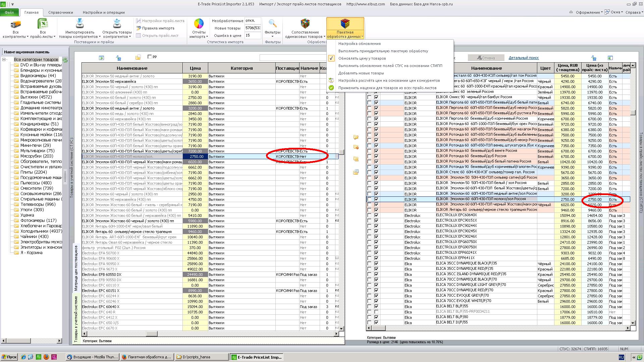Open the Файл tab
Viewport: 644px width, 362px height.
(9, 12)
